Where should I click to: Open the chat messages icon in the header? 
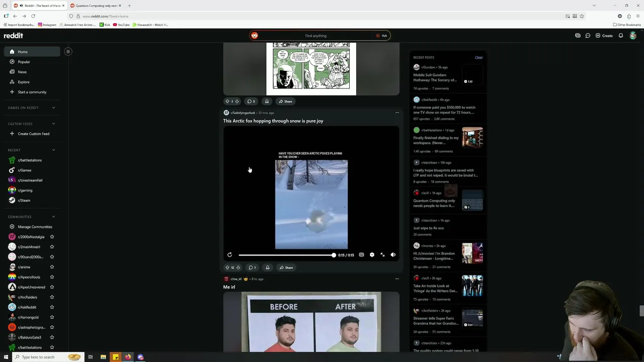tap(588, 36)
